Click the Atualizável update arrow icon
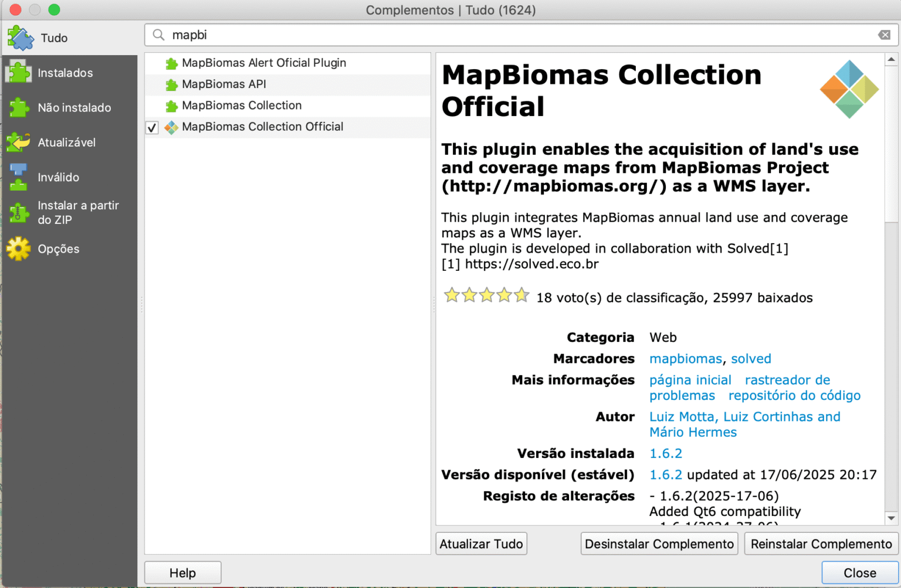This screenshot has width=901, height=588. 18,142
